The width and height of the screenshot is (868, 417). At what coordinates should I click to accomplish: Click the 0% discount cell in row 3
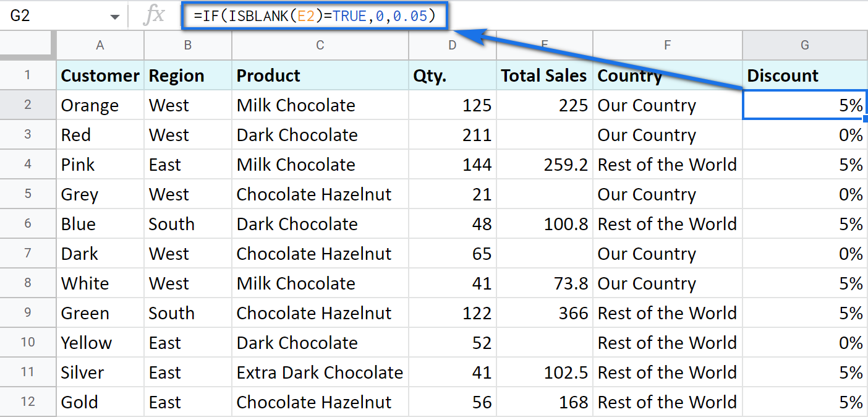click(804, 134)
